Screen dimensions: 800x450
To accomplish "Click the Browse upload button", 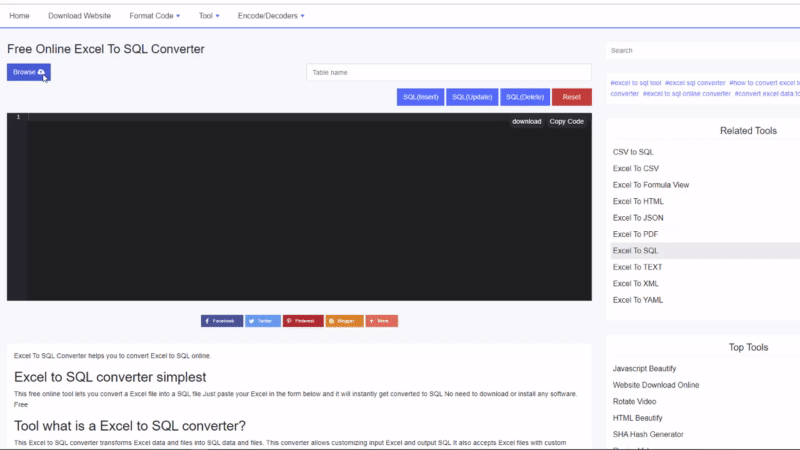I will coord(28,72).
